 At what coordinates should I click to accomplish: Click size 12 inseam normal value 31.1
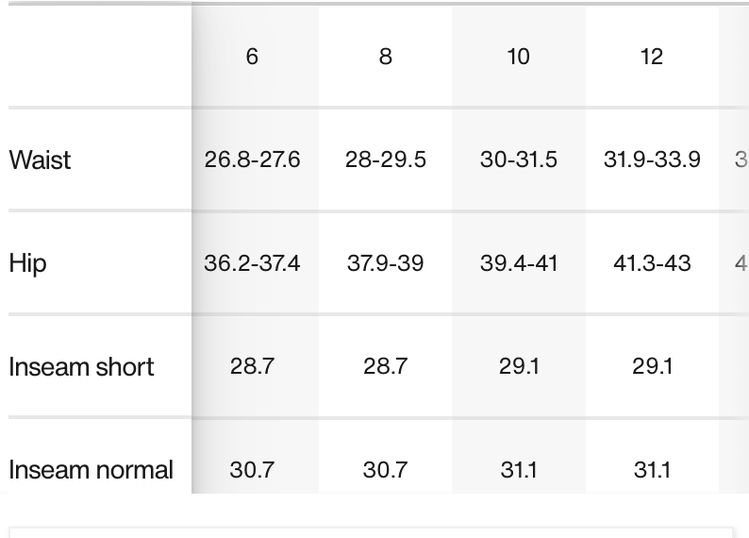(651, 470)
